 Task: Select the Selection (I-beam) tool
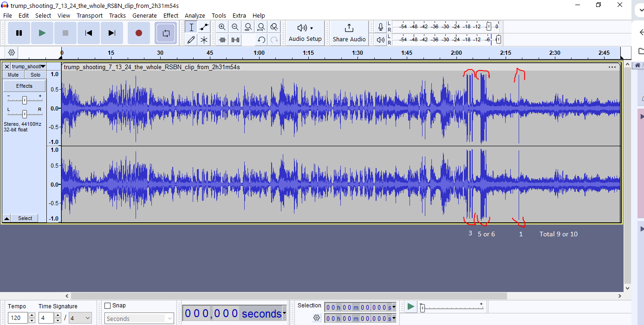pos(191,27)
